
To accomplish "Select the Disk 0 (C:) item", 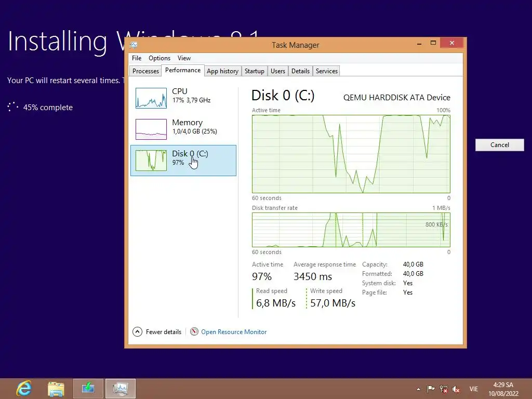I will (x=183, y=161).
